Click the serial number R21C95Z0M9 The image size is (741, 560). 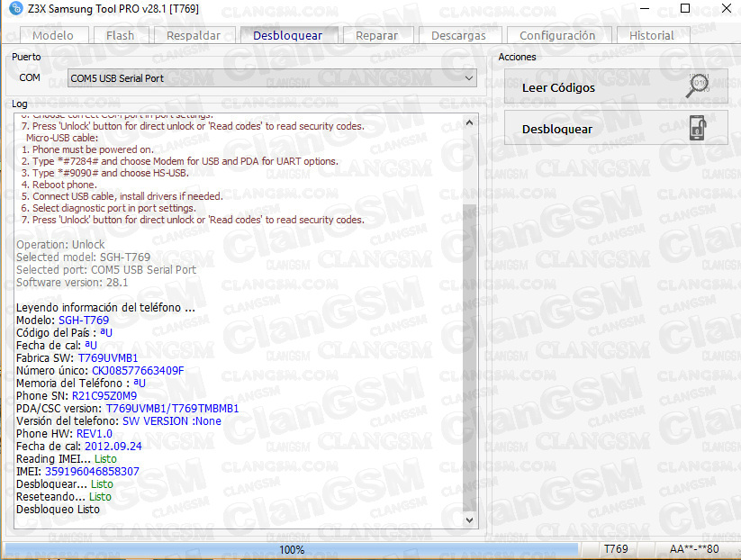[x=104, y=396]
